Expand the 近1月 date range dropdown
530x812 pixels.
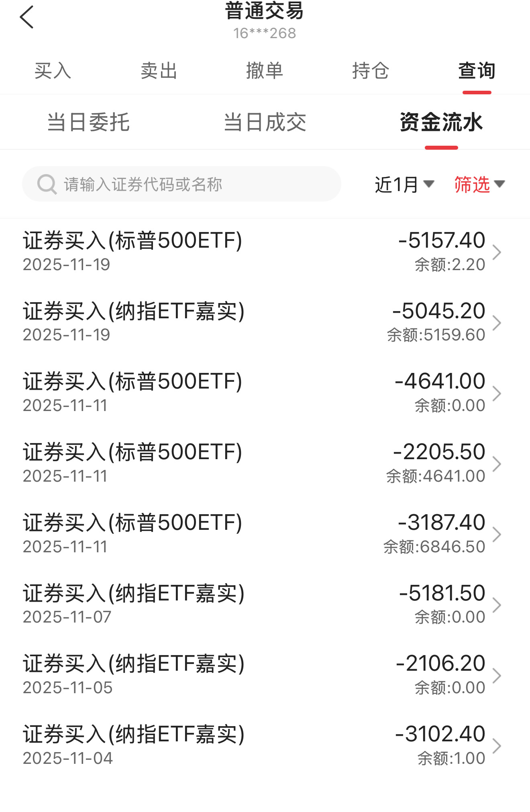tap(404, 184)
